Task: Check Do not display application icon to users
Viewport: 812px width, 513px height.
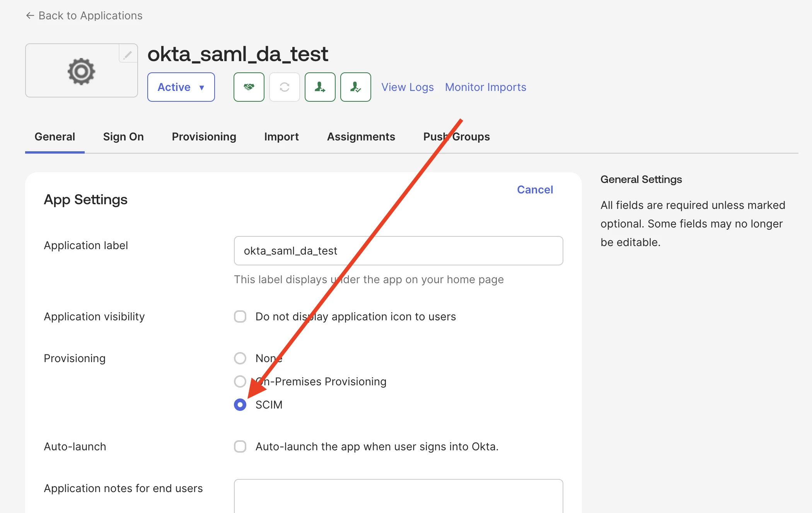Action: 240,316
